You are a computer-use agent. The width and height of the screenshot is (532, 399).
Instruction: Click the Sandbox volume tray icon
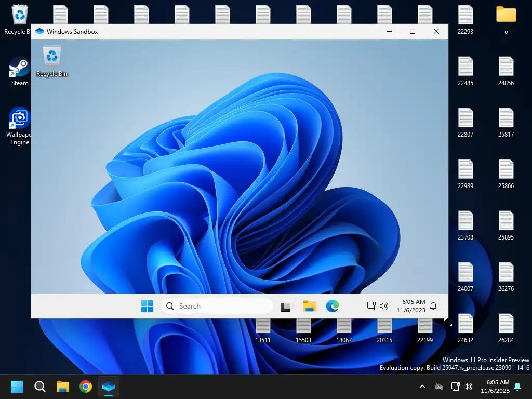tap(384, 306)
